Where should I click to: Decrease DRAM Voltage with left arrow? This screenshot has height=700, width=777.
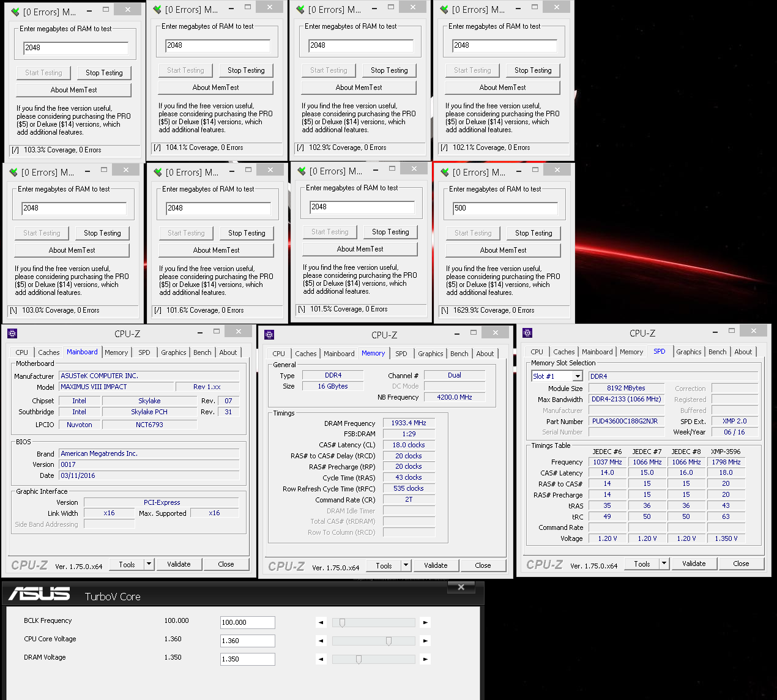321,659
